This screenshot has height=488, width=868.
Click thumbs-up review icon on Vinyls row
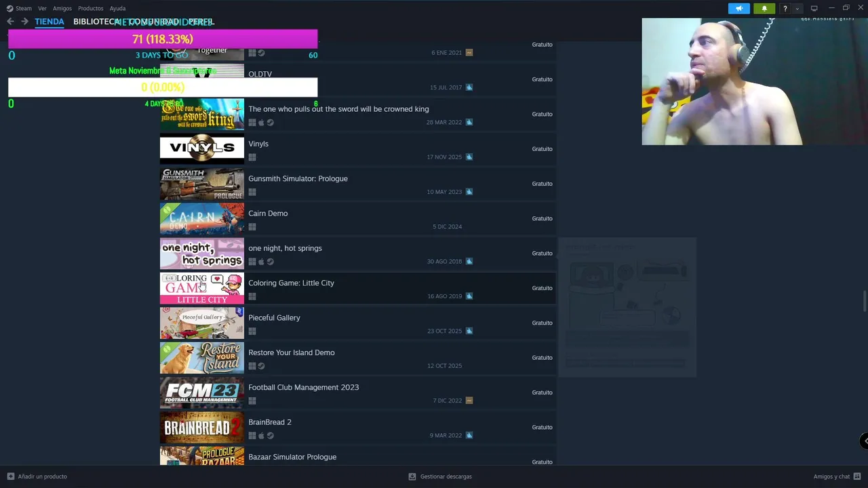469,157
